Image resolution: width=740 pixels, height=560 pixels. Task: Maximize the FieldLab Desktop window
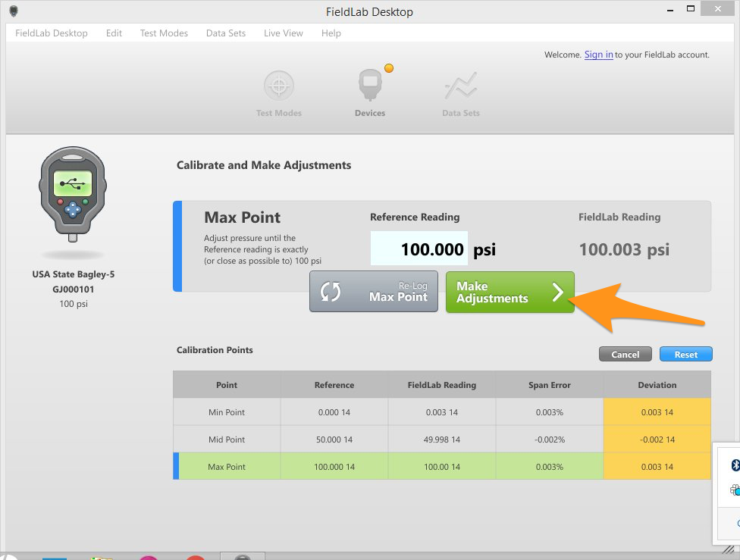(691, 9)
